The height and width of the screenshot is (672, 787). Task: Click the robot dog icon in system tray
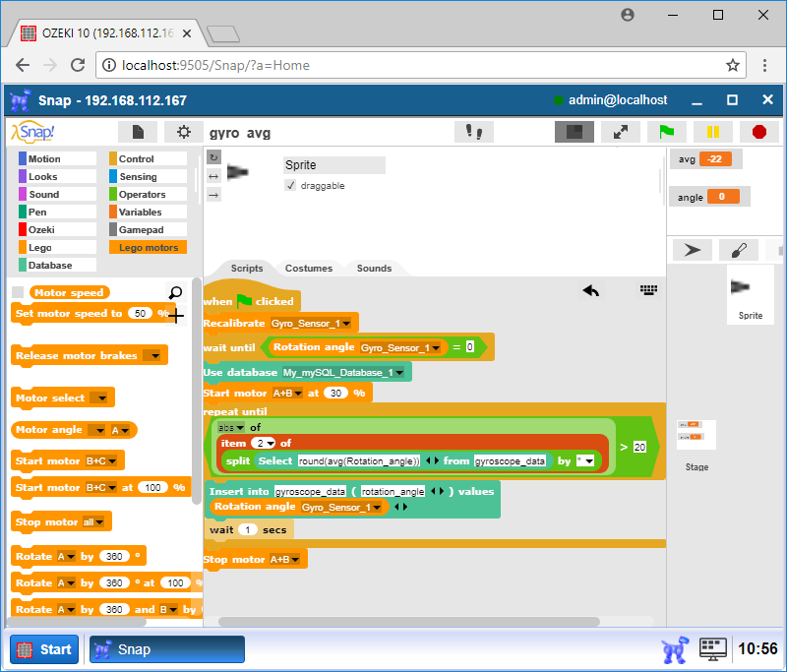675,649
